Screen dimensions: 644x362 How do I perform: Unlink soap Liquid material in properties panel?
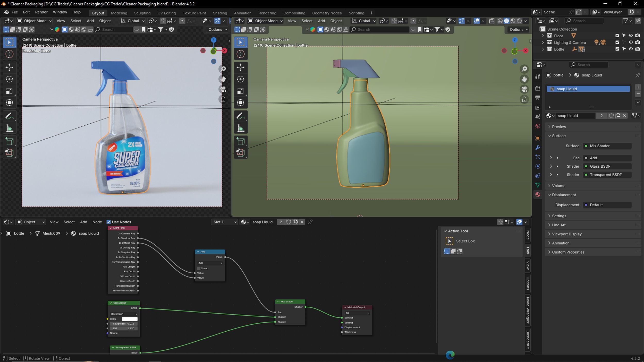tap(625, 116)
